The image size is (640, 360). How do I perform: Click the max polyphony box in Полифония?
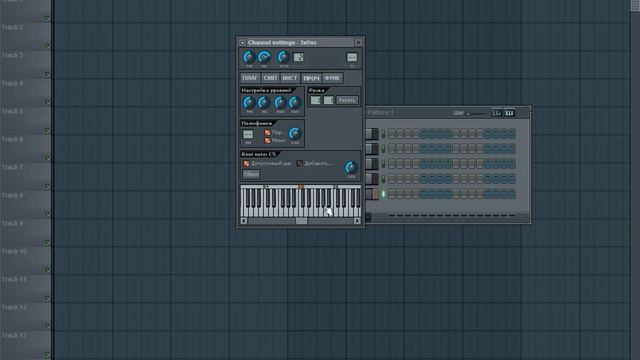click(x=248, y=134)
